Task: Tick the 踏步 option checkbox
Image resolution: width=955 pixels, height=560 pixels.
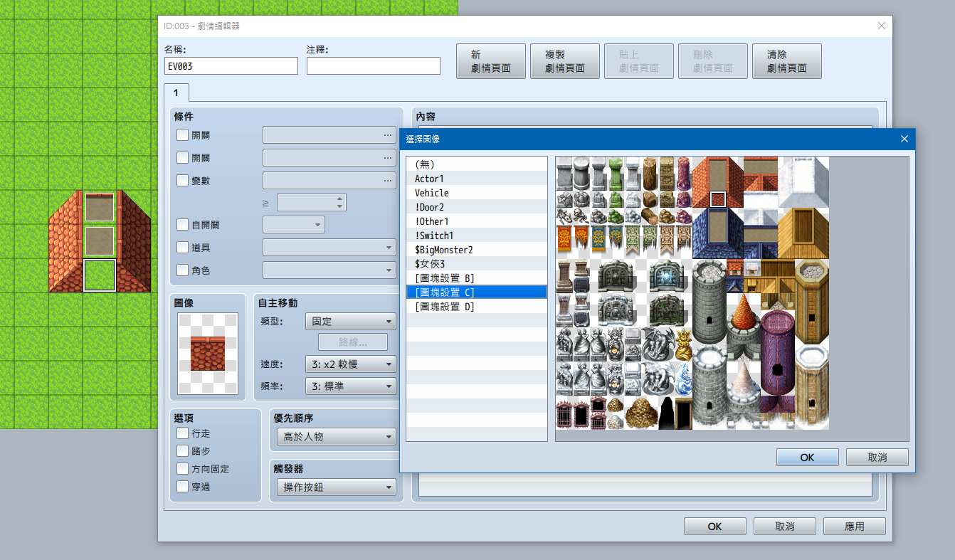Action: tap(183, 451)
